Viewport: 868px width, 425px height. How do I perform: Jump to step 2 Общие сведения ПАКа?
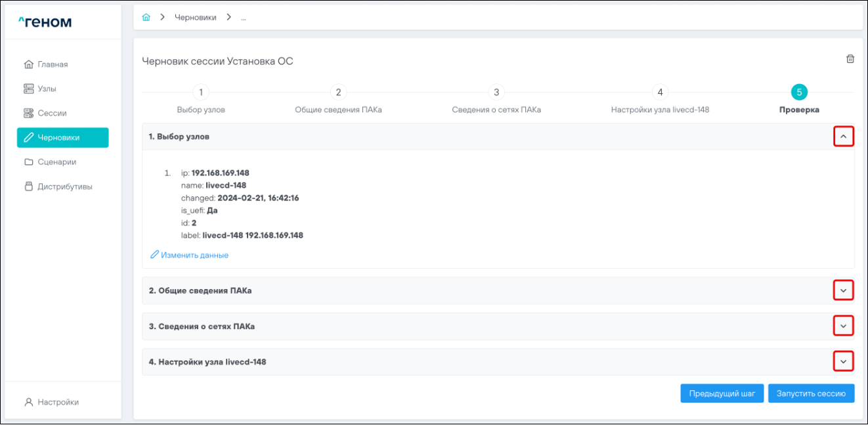pos(338,93)
